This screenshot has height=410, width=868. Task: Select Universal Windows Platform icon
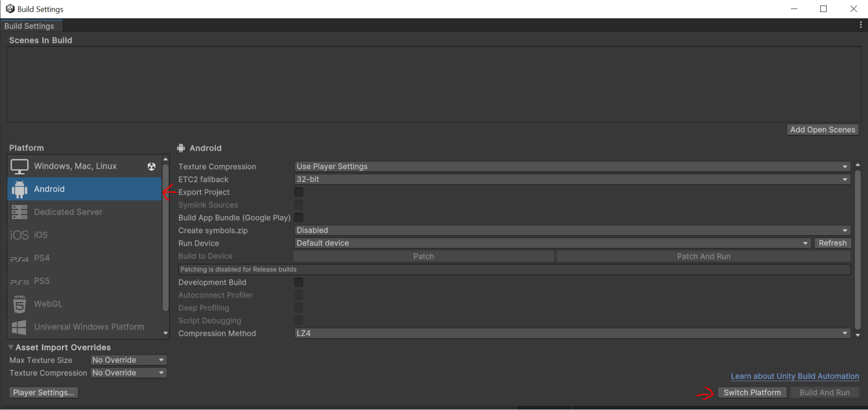(x=20, y=327)
